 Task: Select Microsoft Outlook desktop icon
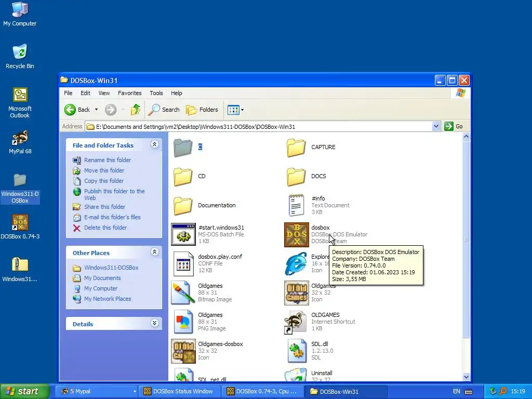20,103
